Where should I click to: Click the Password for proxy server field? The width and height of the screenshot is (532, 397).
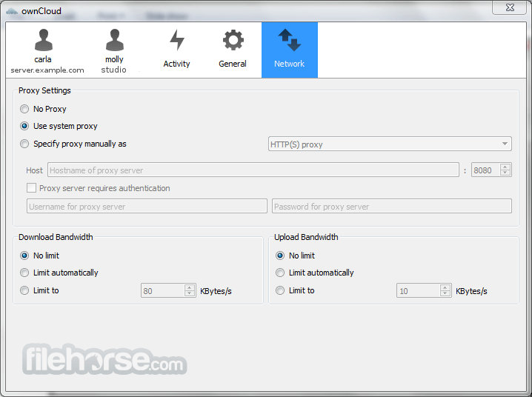point(391,206)
